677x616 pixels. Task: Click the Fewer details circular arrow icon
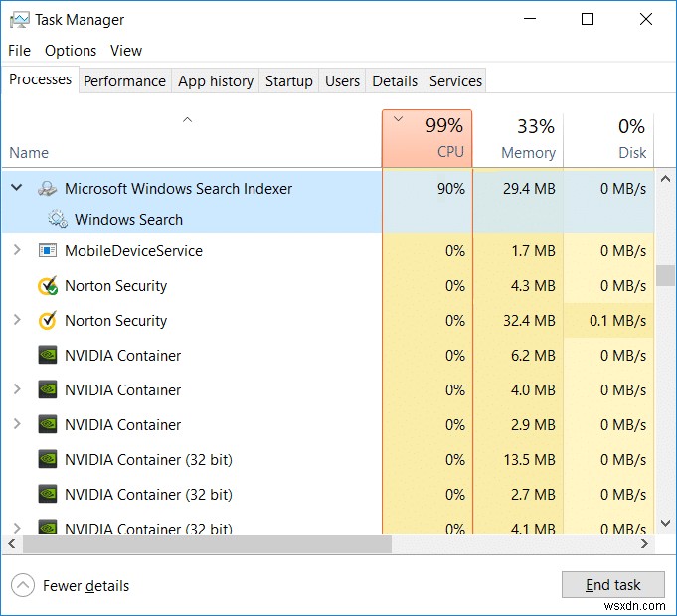pyautogui.click(x=23, y=586)
